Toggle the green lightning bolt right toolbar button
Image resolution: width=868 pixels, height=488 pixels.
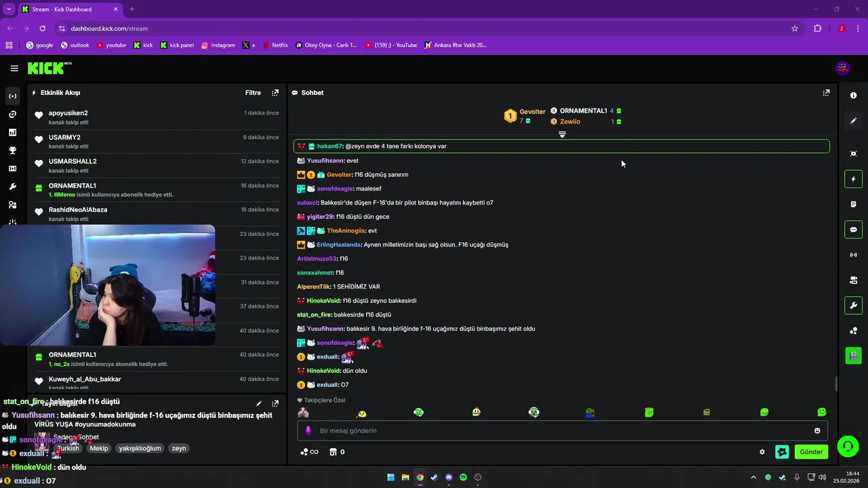click(x=853, y=179)
